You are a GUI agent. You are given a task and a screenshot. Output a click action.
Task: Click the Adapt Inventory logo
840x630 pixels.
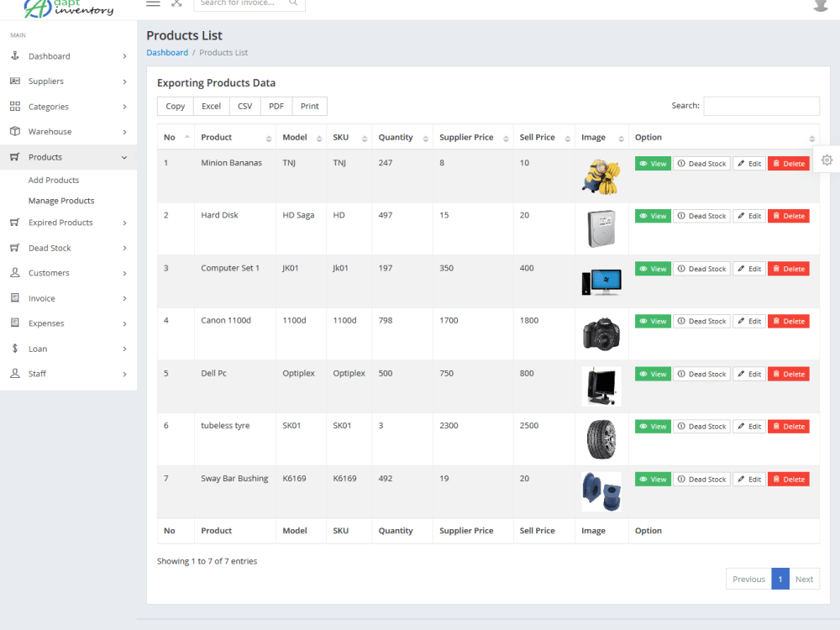tap(69, 8)
